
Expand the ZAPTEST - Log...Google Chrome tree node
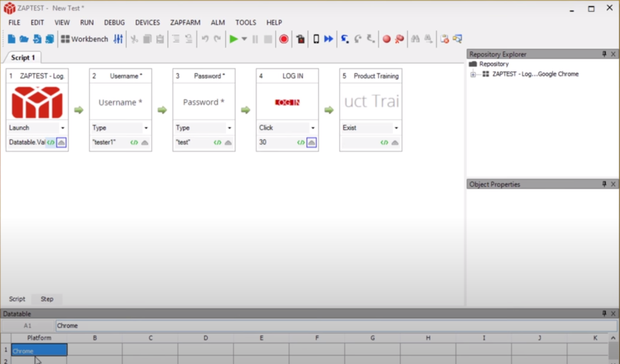coord(473,74)
